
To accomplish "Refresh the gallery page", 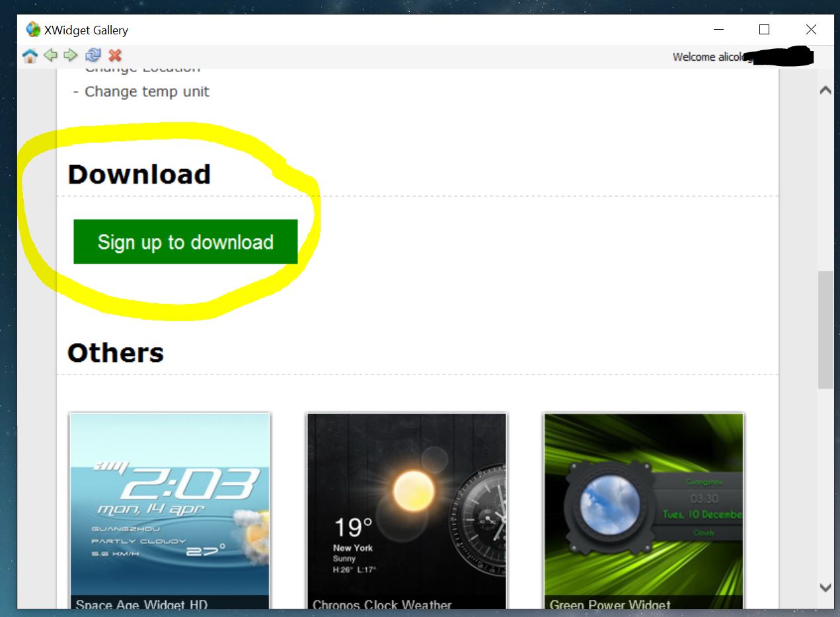I will pyautogui.click(x=93, y=55).
